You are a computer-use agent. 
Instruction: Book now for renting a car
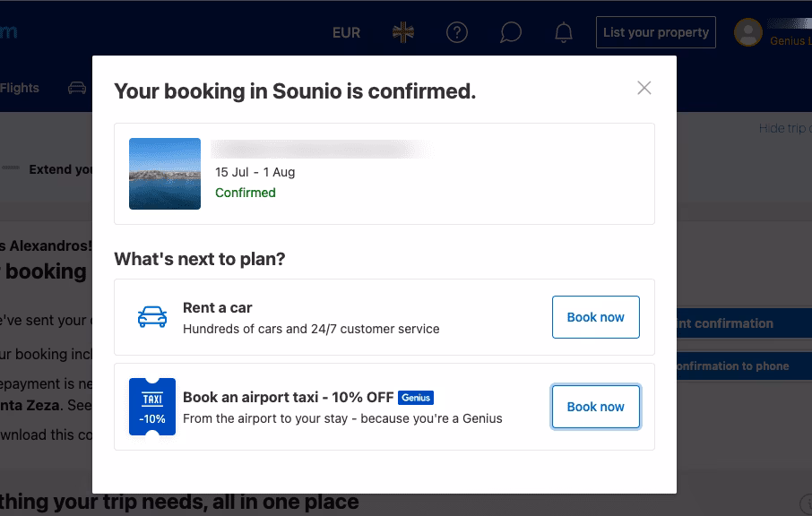pos(595,316)
